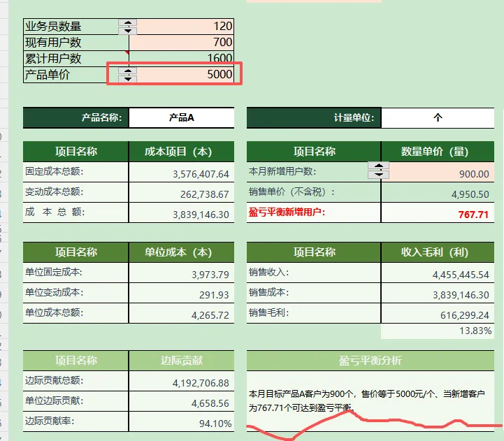Screen dimensions: 504x441
Task: Click the 产品单价 label cell
Action: (76, 75)
